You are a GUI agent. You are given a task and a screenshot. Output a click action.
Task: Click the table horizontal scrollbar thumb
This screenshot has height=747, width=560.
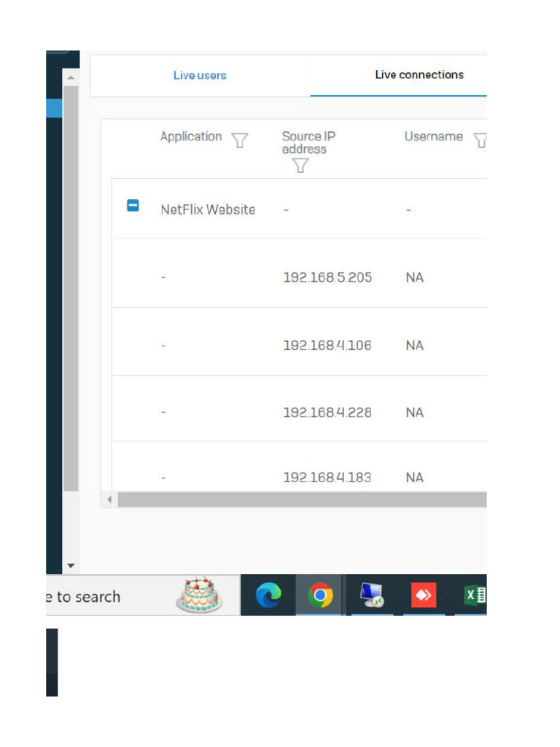pyautogui.click(x=303, y=500)
